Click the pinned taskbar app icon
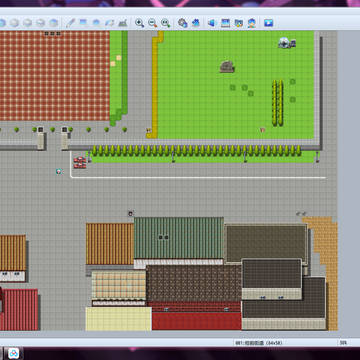 (14, 353)
